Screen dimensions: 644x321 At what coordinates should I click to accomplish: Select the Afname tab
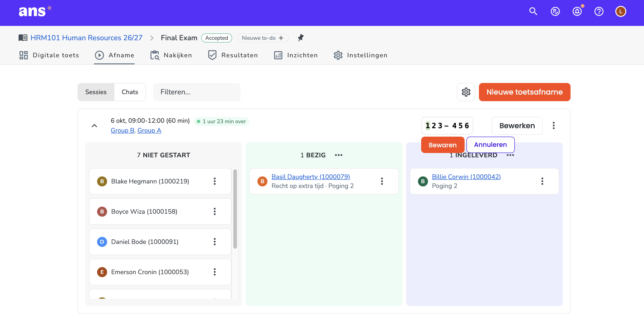pyautogui.click(x=114, y=55)
